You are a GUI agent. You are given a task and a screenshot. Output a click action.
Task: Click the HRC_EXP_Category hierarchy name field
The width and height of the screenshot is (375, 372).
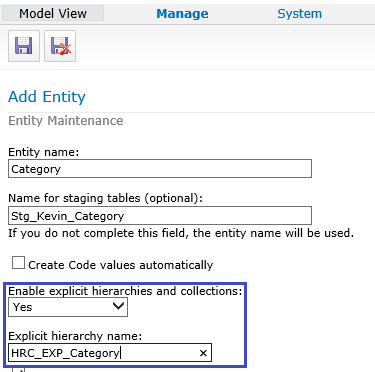pyautogui.click(x=110, y=353)
